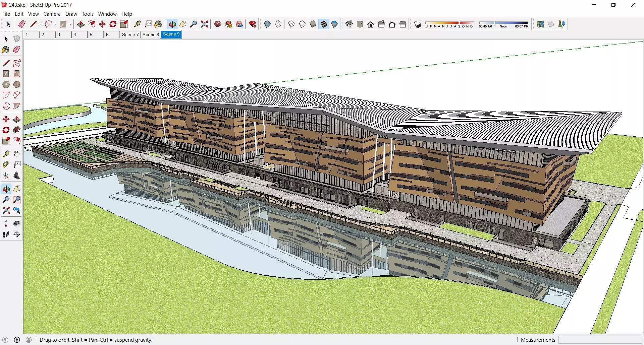Select the Look Around eye tool
Screen dimensions: 644x345
(17, 224)
